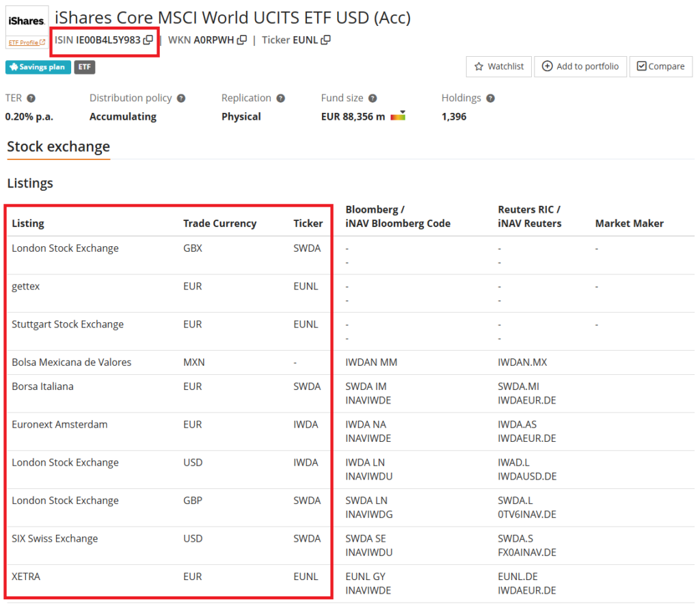
Task: Show Distribution policy help icon
Action: tap(180, 98)
